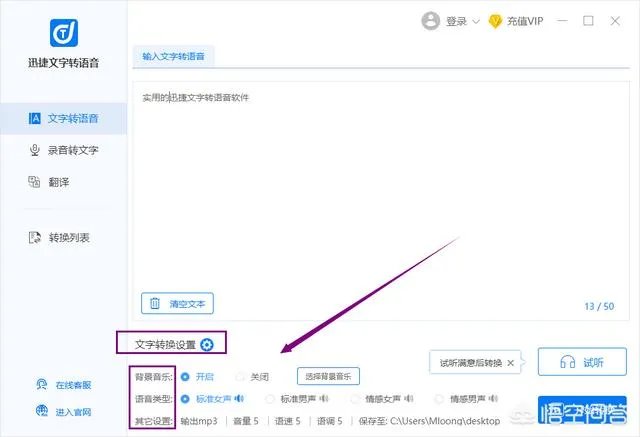
Task: Click the 13 / 50 character counter
Action: [x=599, y=306]
